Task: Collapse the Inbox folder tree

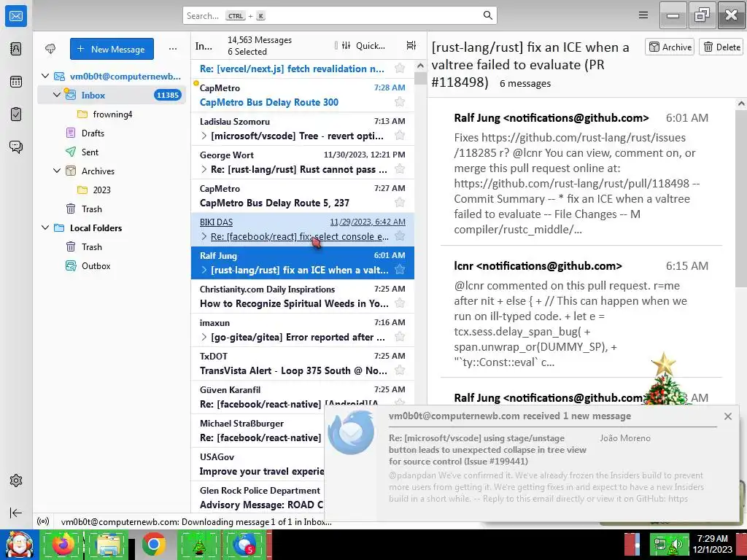Action: coord(57,95)
